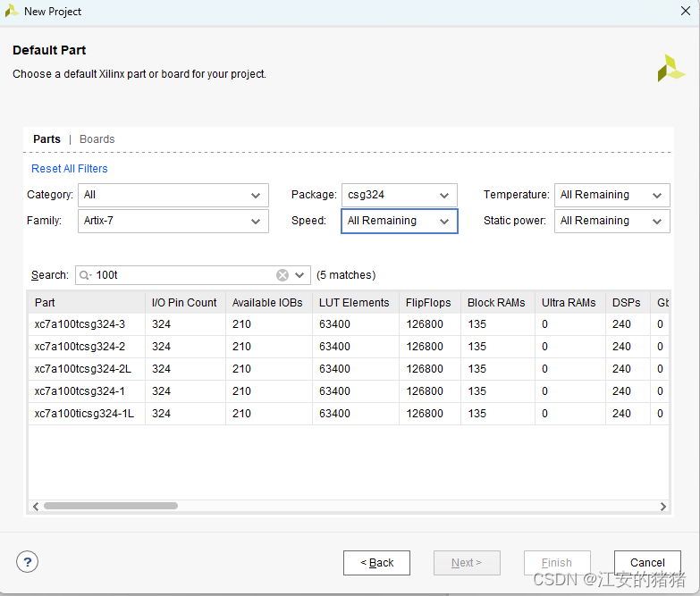Click the Finish button

pos(557,563)
